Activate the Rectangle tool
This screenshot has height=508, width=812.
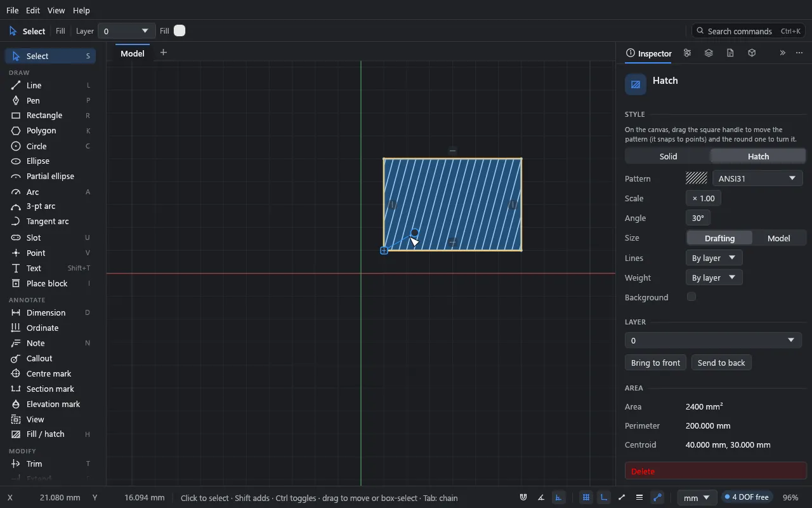[x=50, y=116]
